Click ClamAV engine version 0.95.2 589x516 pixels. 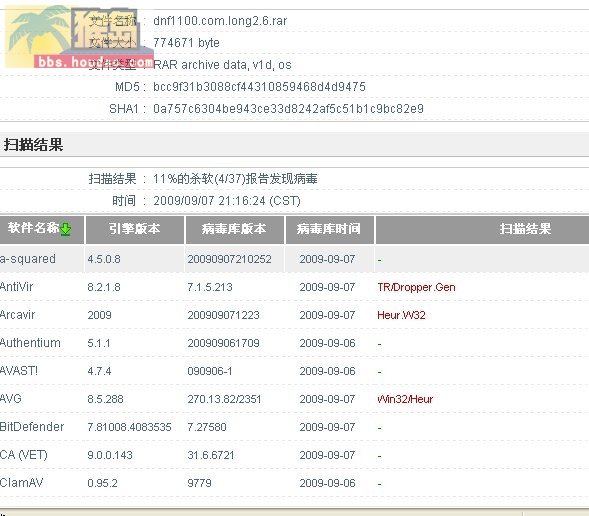103,483
